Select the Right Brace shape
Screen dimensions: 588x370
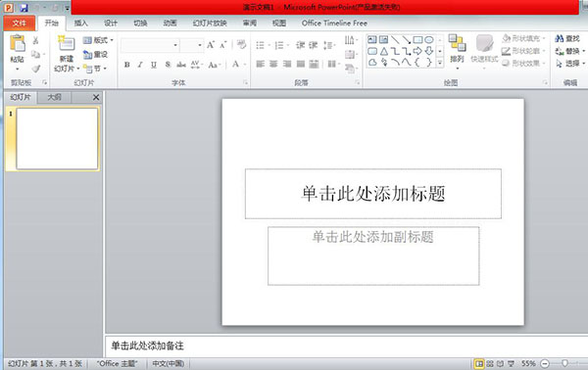[x=429, y=63]
